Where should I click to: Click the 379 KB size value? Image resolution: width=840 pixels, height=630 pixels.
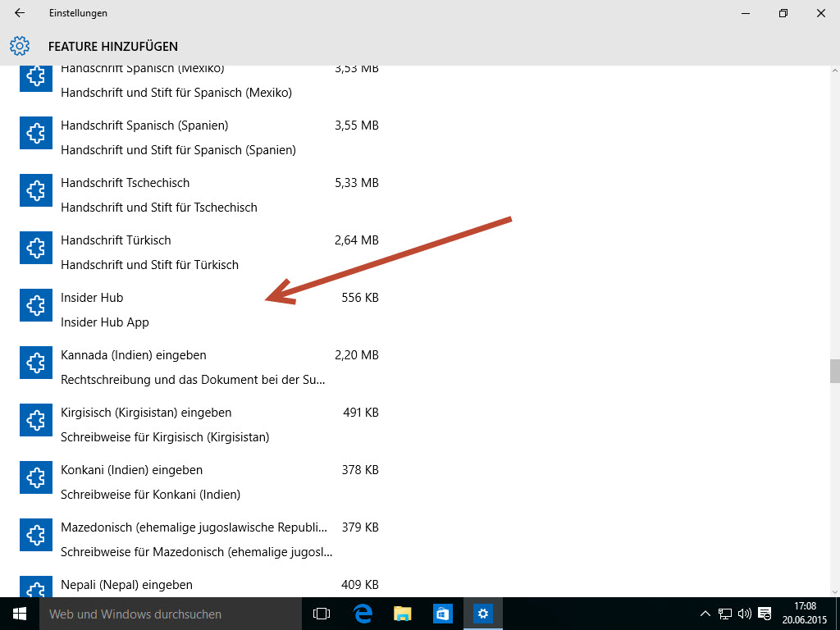coord(360,527)
